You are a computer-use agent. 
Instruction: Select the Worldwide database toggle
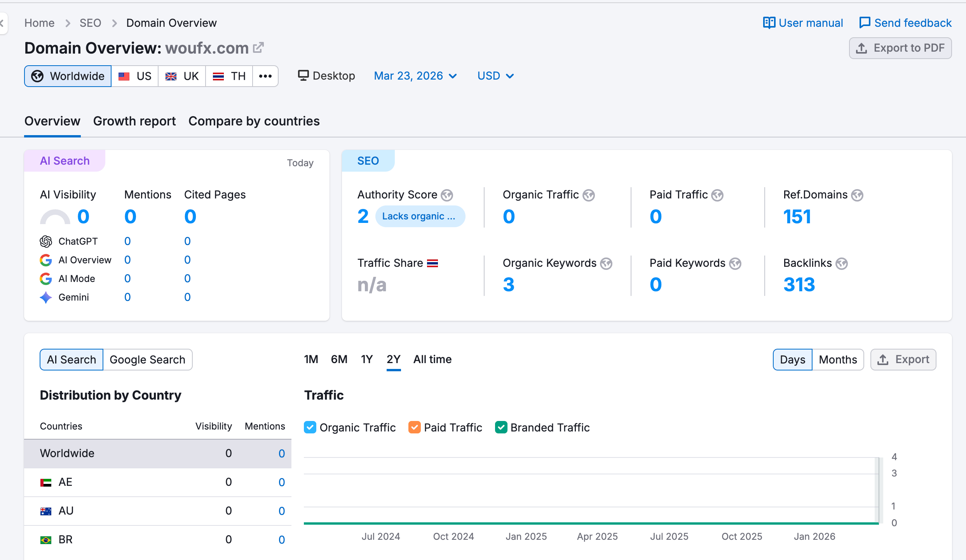[x=68, y=76]
